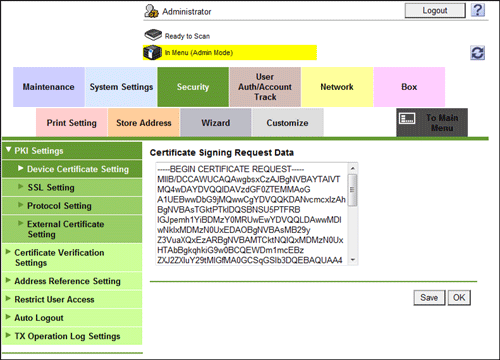
Task: Select the Customize tab
Action: [287, 123]
